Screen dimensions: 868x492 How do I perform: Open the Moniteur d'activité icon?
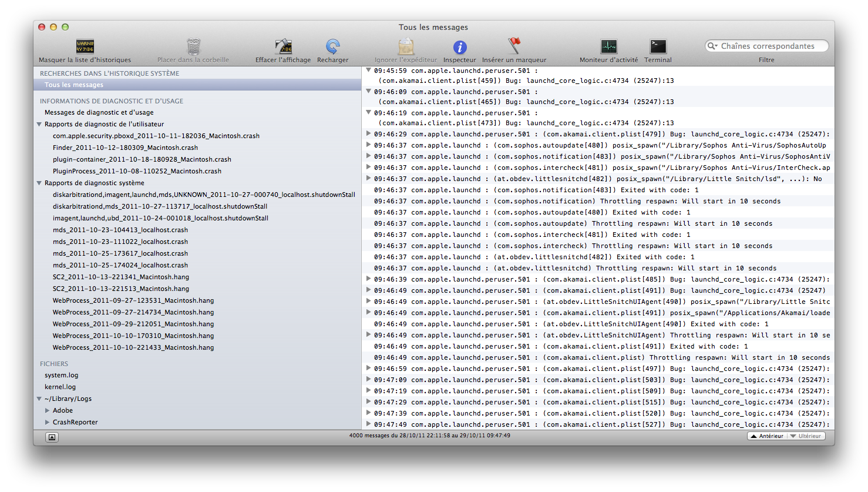point(608,46)
